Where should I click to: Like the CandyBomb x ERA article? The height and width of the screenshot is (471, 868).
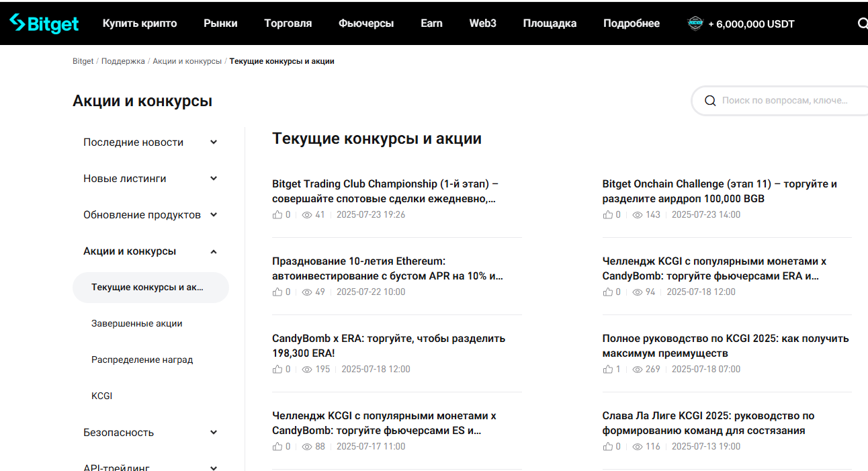pyautogui.click(x=277, y=370)
